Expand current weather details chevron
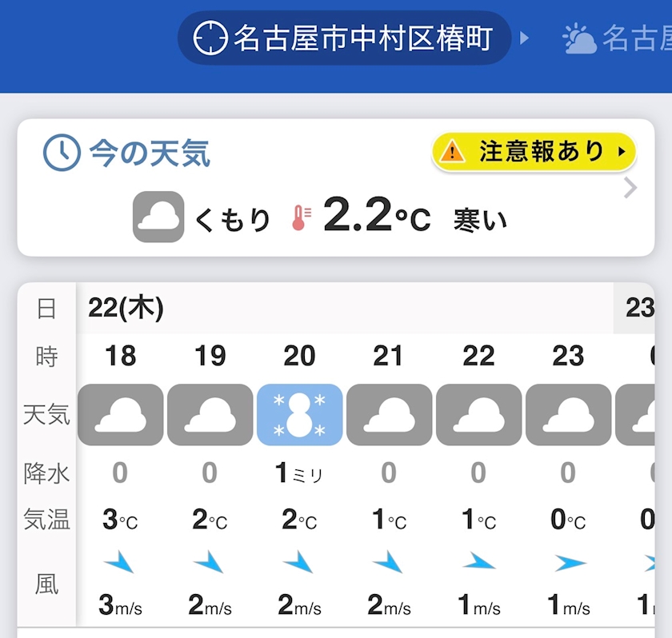Screen dimensions: 672x638 coord(630,188)
